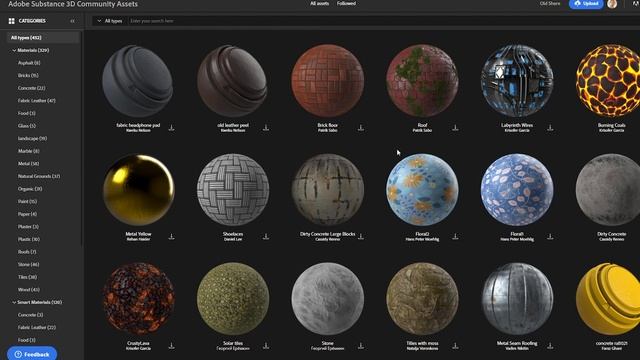
Task: Collapse the Materials (329) category tree
Action: click(x=14, y=50)
